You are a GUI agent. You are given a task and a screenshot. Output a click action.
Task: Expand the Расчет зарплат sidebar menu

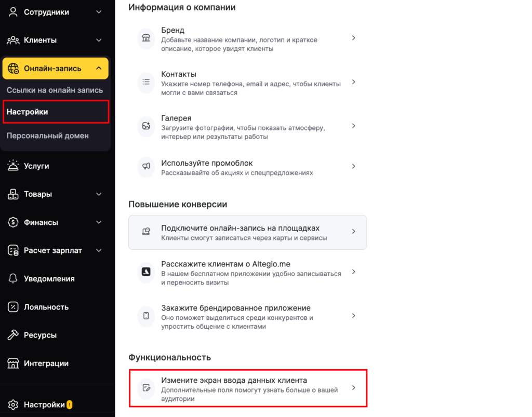tap(99, 250)
